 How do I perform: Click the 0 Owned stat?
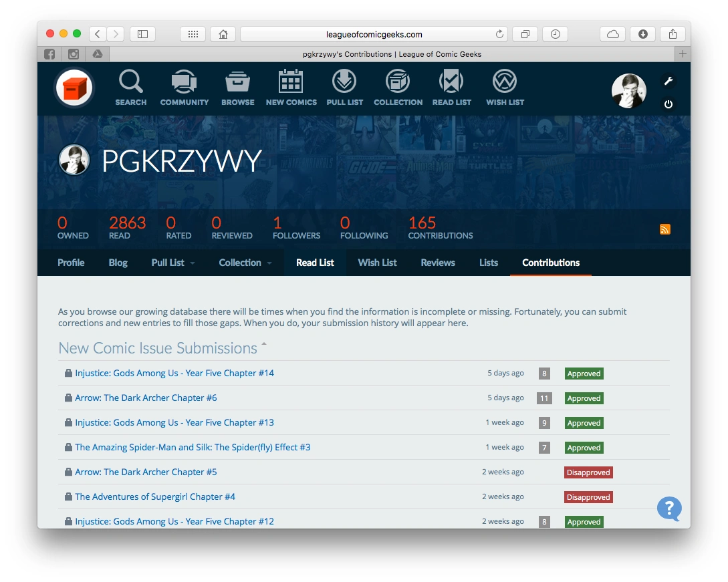tap(73, 227)
